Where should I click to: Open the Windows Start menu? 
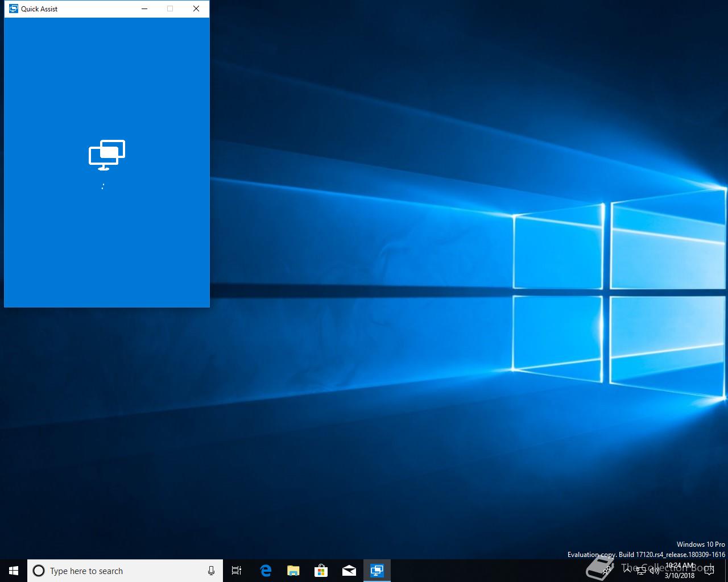14,571
